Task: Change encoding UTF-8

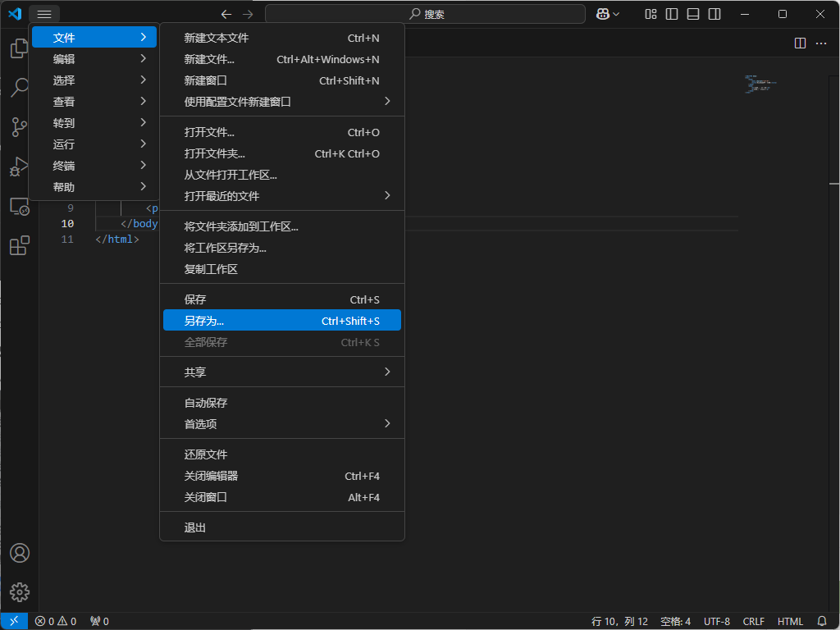Action: tap(717, 622)
